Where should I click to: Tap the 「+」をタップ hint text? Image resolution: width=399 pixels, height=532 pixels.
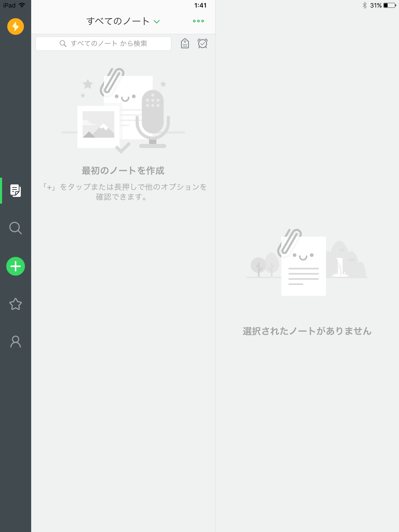pos(124,192)
